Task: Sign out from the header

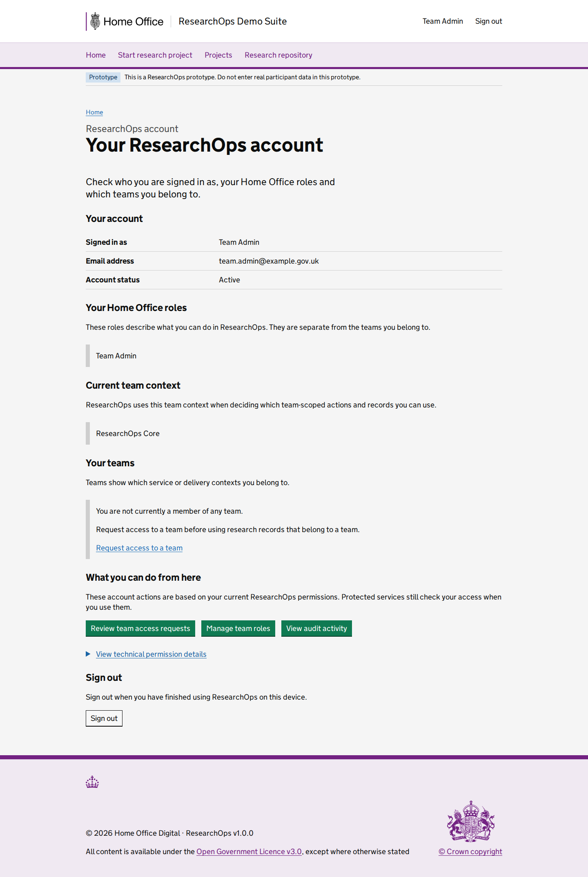Action: (488, 21)
